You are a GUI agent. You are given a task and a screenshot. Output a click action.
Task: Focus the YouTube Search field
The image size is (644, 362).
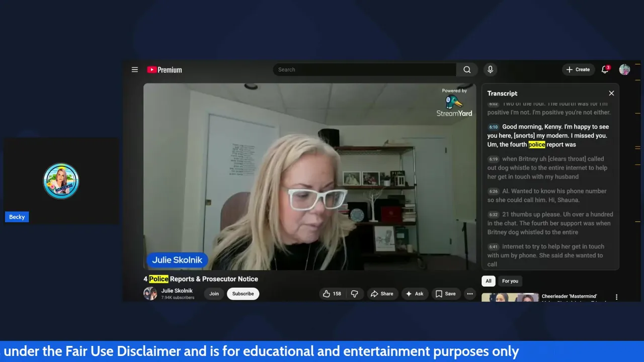point(365,69)
